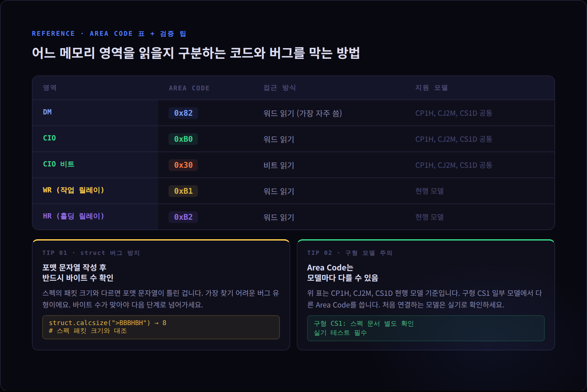The height and width of the screenshot is (392, 587).
Task: Click the AREA CODE column header
Action: click(x=189, y=88)
